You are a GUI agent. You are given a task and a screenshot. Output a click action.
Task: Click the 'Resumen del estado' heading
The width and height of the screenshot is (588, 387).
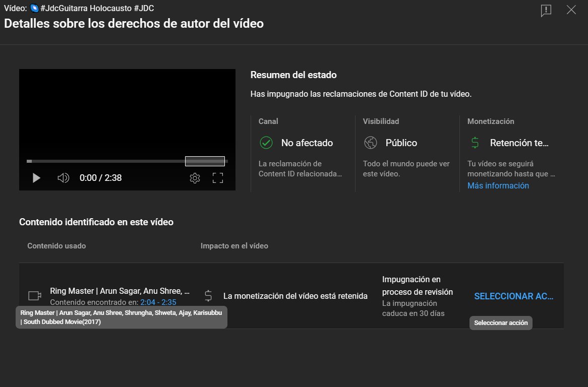tap(293, 75)
